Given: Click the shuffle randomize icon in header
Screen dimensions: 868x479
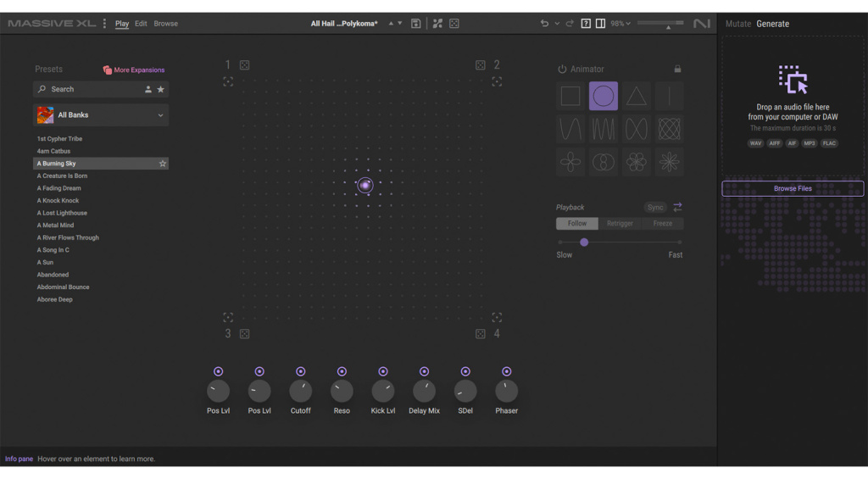Looking at the screenshot, I should click(437, 23).
